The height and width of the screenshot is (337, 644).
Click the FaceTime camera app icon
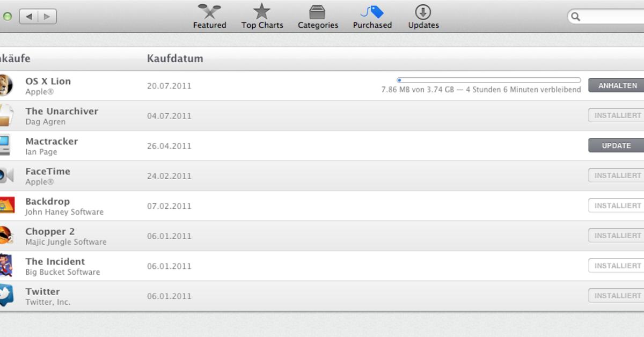pyautogui.click(x=6, y=175)
